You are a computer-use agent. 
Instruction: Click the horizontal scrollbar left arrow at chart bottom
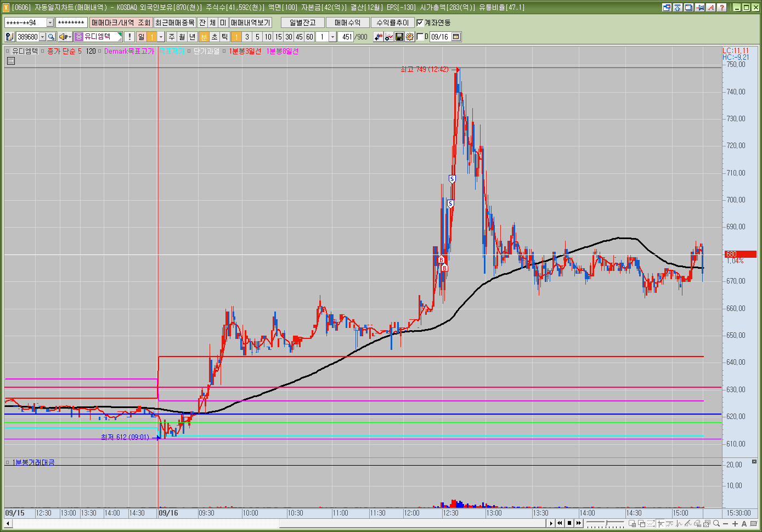click(8, 523)
